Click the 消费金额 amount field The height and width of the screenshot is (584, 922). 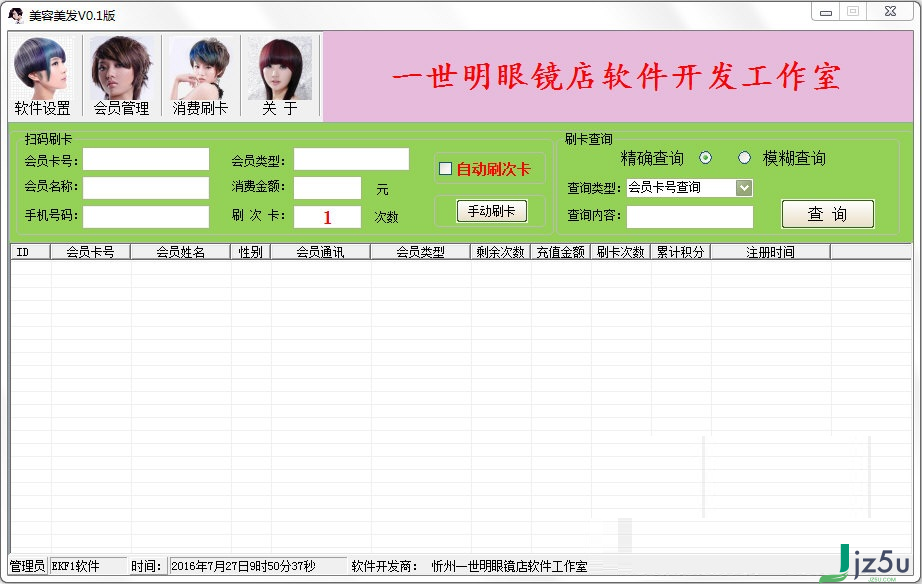point(328,187)
